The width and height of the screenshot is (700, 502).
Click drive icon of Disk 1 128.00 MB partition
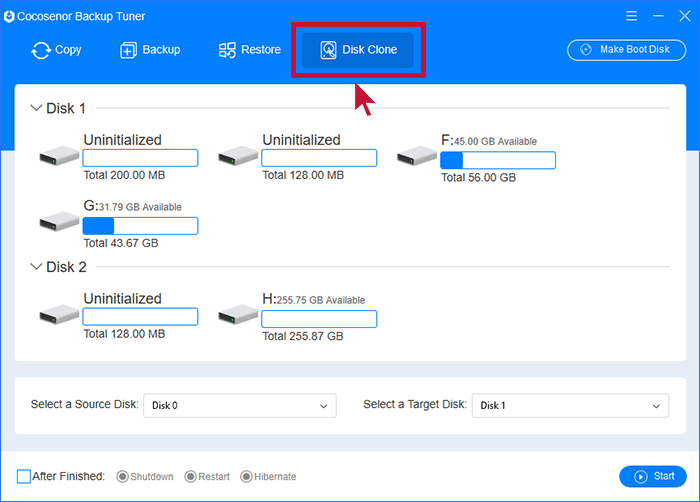point(238,156)
